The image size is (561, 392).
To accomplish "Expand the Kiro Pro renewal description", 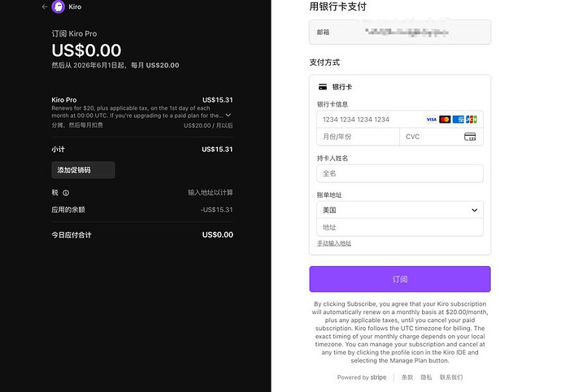I will (228, 115).
